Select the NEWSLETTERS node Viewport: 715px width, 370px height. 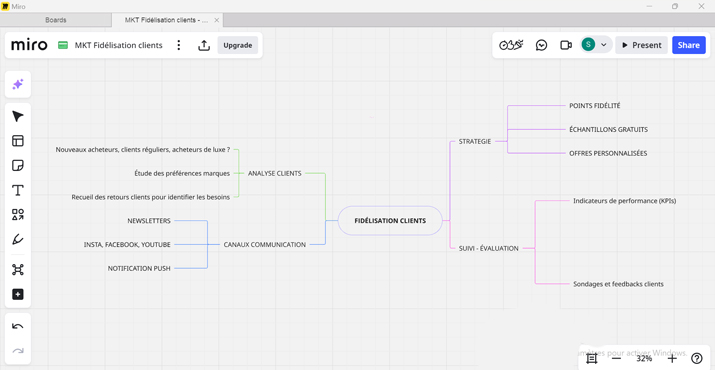pyautogui.click(x=149, y=221)
